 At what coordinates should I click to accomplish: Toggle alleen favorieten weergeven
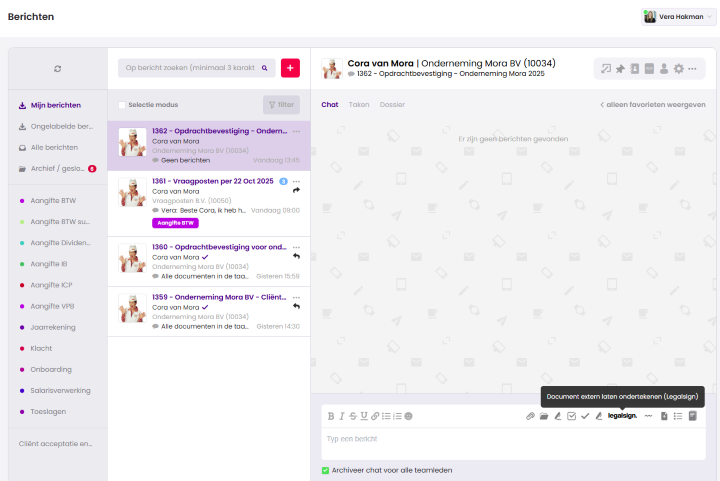pyautogui.click(x=652, y=104)
